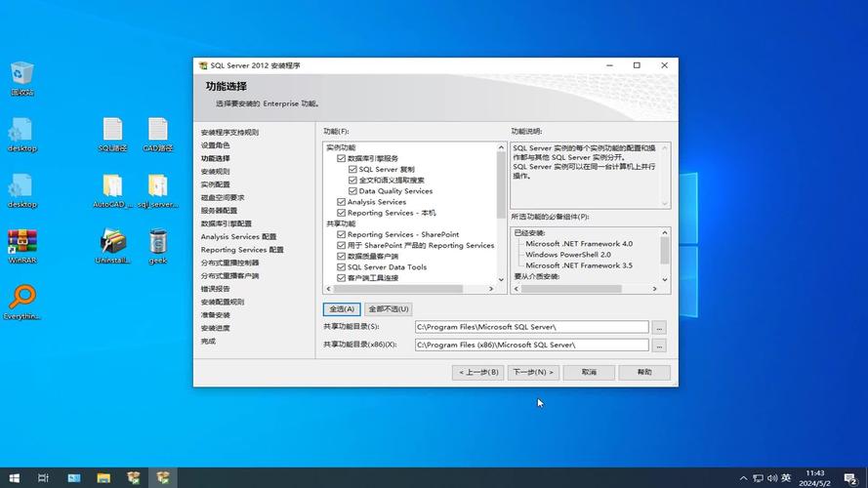Toggle the 数据质量客户端 checkbox

[341, 256]
